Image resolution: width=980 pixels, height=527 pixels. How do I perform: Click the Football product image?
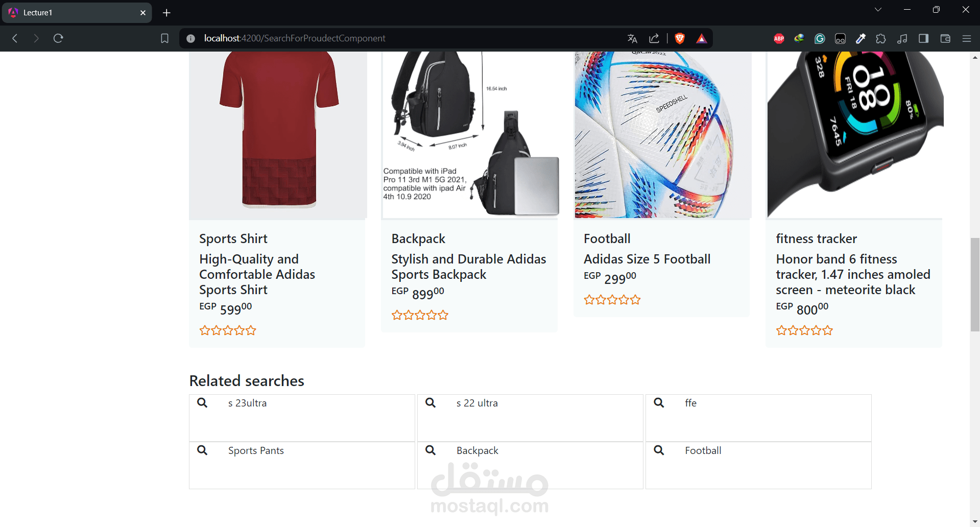662,135
